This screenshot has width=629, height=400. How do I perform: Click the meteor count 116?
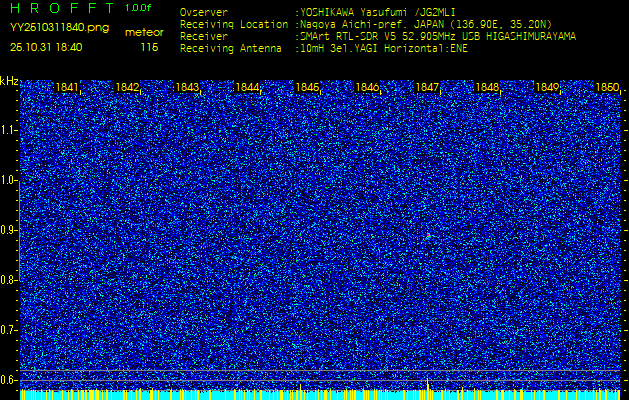pyautogui.click(x=149, y=47)
